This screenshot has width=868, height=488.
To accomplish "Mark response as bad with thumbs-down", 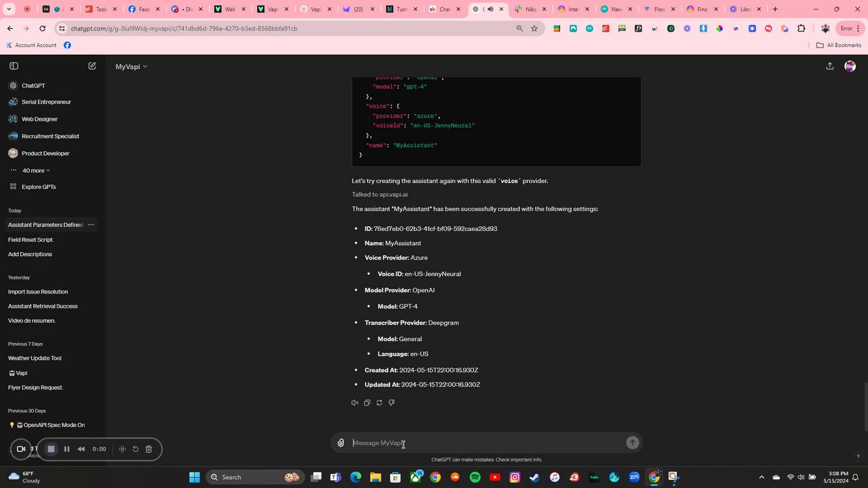I will click(391, 403).
